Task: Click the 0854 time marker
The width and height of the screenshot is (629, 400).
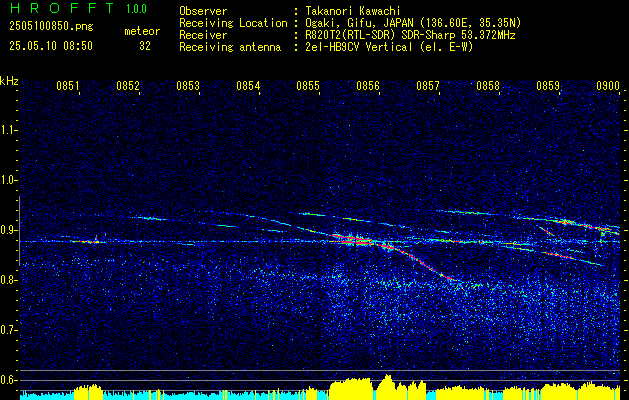Action: pos(248,86)
